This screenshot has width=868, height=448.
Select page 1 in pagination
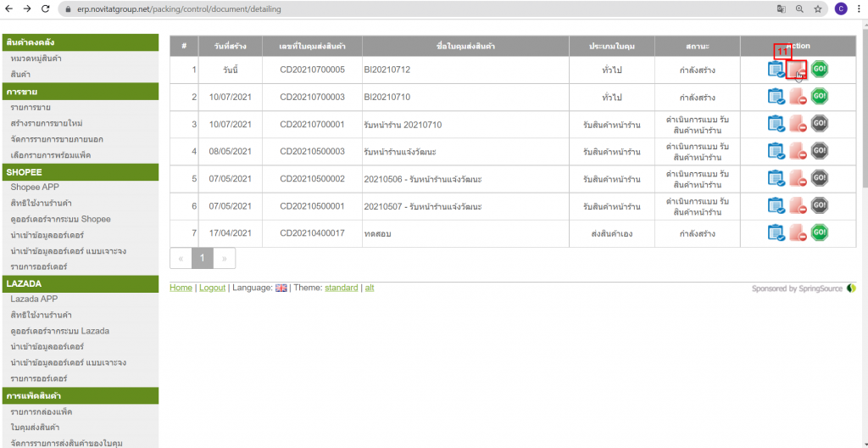203,258
